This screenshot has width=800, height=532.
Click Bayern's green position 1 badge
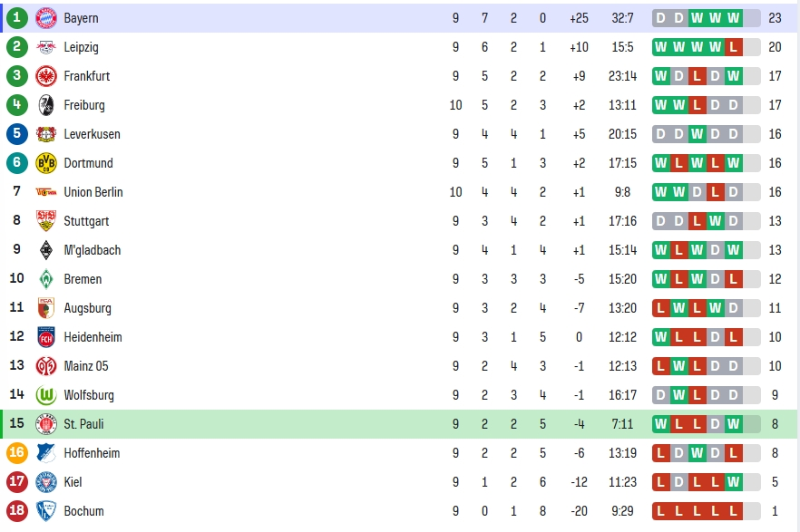[x=17, y=18]
